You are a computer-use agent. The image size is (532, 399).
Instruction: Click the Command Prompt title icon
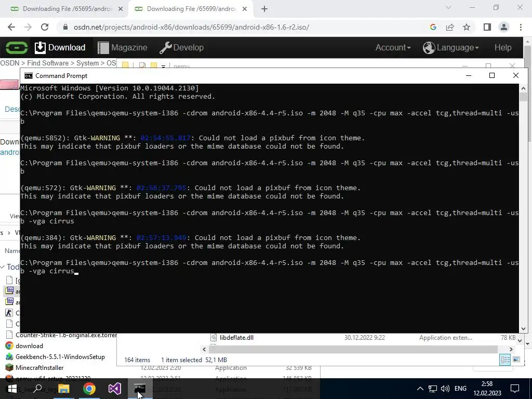29,76
